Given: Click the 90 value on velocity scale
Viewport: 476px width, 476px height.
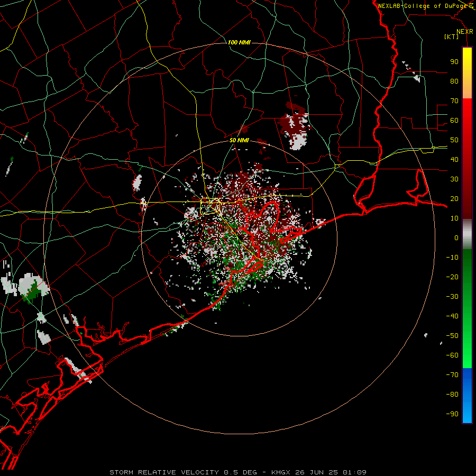Looking at the screenshot, I should point(454,62).
